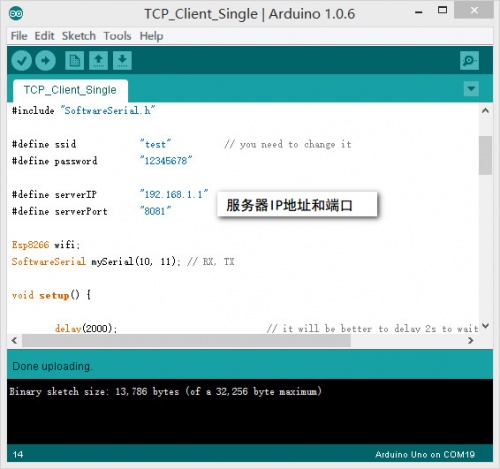Click the "12345678" password value

[x=166, y=161]
